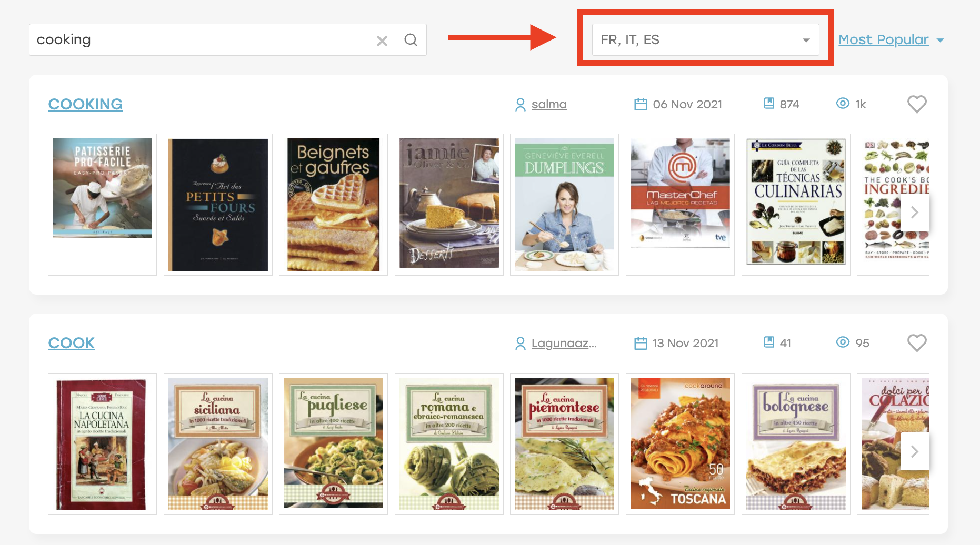Click the book count icon showing 41
The width and height of the screenshot is (980, 545).
pos(769,342)
